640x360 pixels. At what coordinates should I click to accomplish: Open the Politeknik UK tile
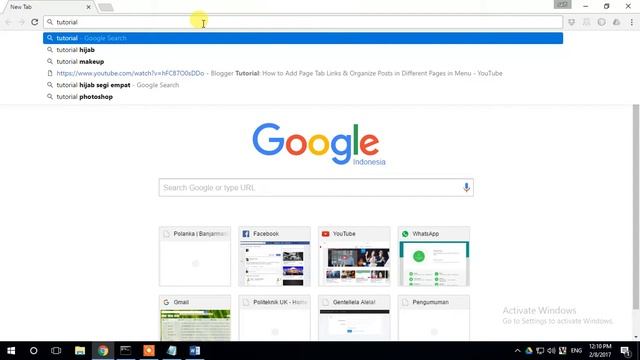[274, 318]
